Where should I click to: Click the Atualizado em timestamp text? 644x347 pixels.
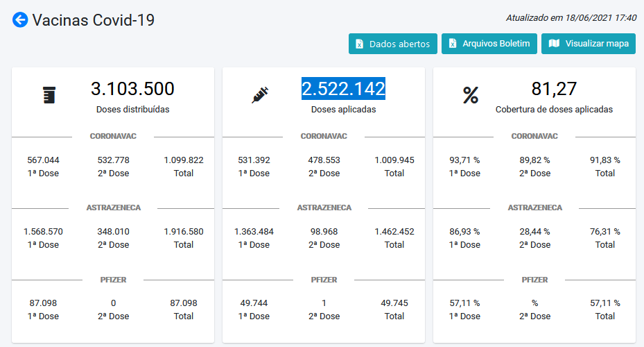coord(571,17)
